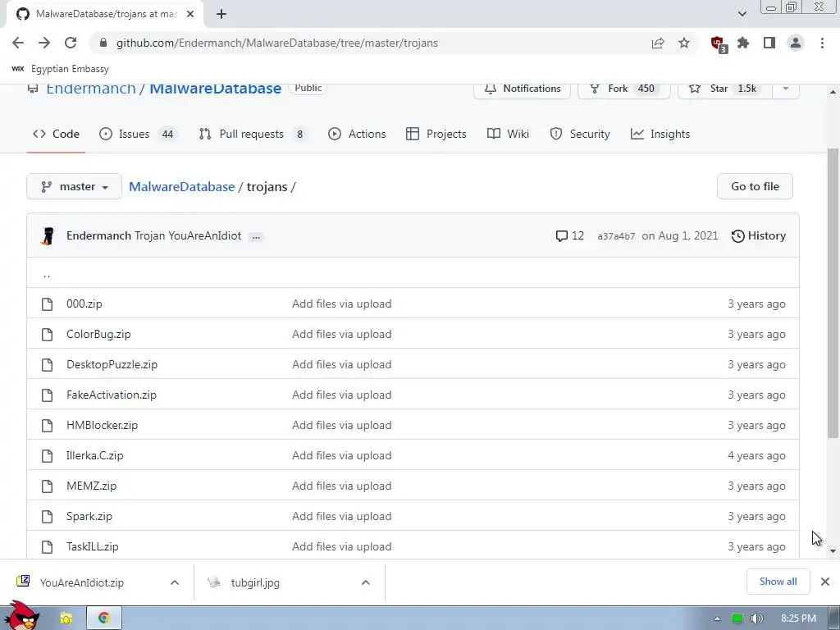840x630 pixels.
Task: Expand options chevron for YouAreAnIdiot.zip download
Action: [x=175, y=583]
